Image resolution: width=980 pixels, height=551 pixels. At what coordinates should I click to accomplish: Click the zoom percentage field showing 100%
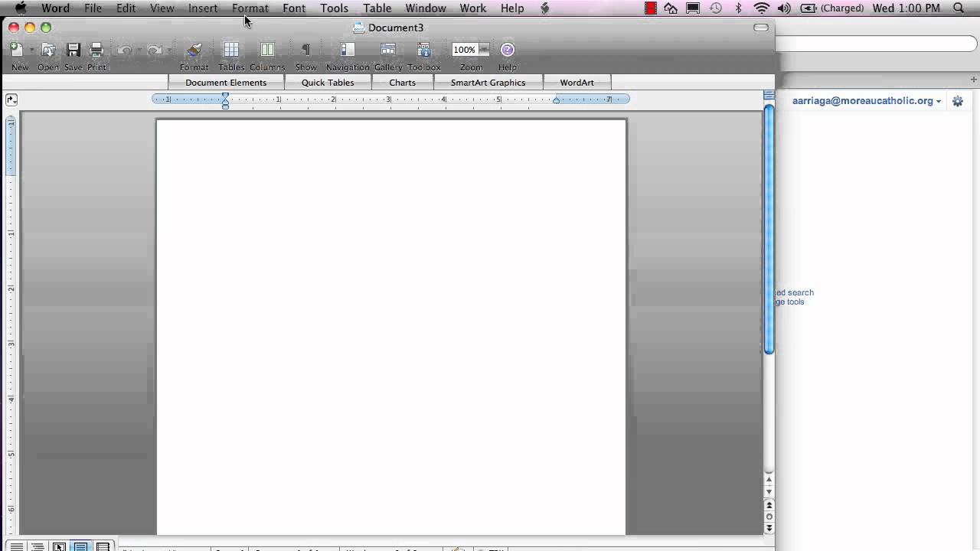(x=465, y=50)
